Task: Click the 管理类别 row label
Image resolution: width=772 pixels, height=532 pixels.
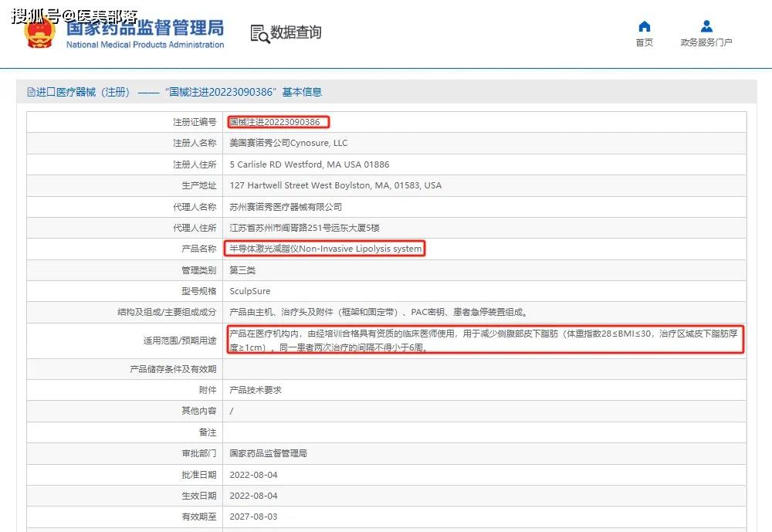Action: [x=199, y=270]
